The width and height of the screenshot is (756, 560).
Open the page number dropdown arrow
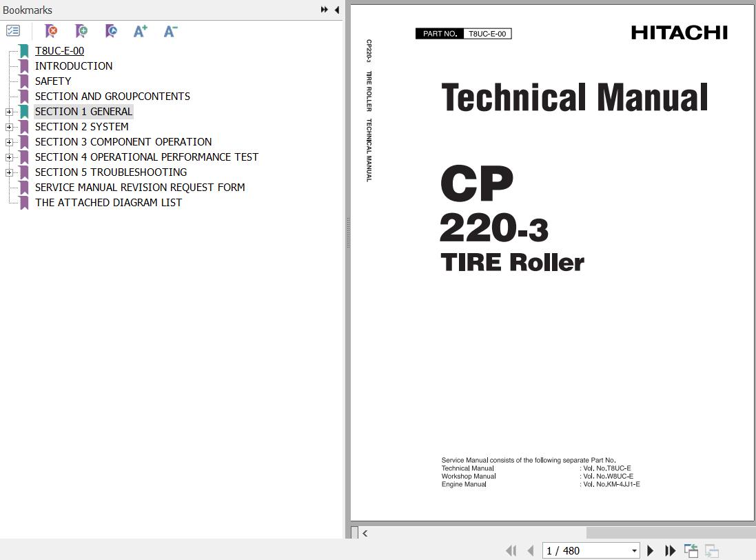coord(634,551)
